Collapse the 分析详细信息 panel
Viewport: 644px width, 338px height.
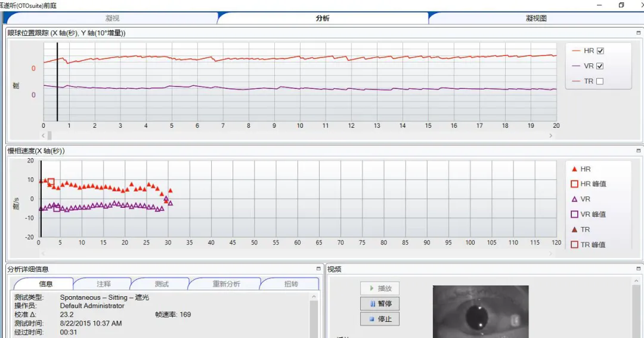318,269
